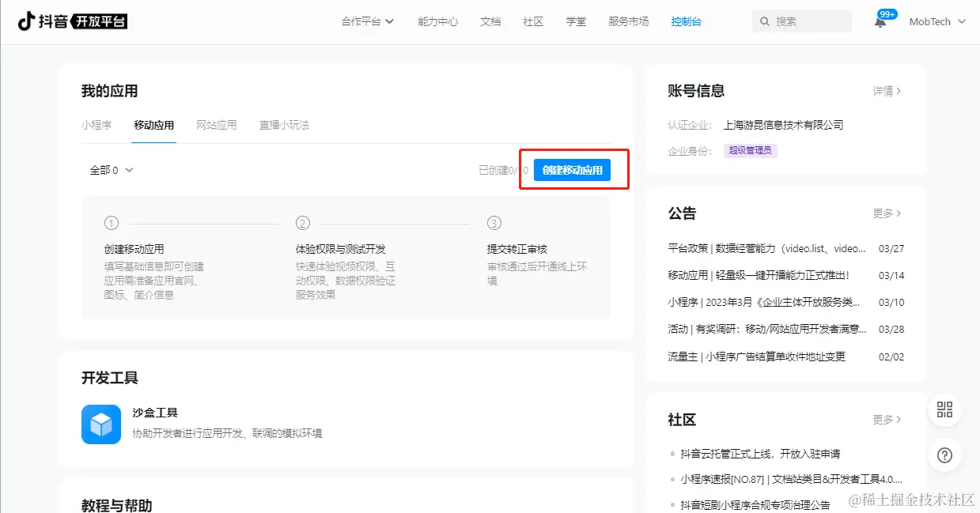Click the 沙盒工具 title
This screenshot has width=980, height=513.
click(x=155, y=413)
